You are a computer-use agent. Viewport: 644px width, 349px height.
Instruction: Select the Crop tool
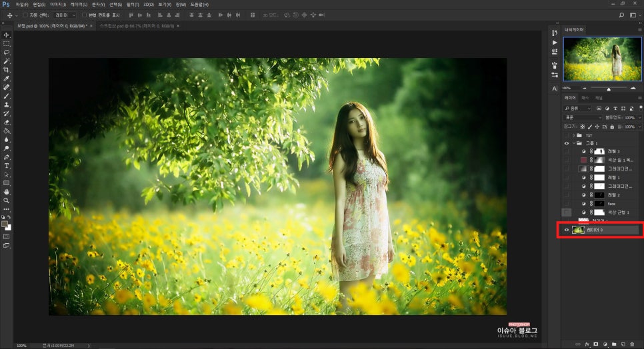[x=6, y=70]
